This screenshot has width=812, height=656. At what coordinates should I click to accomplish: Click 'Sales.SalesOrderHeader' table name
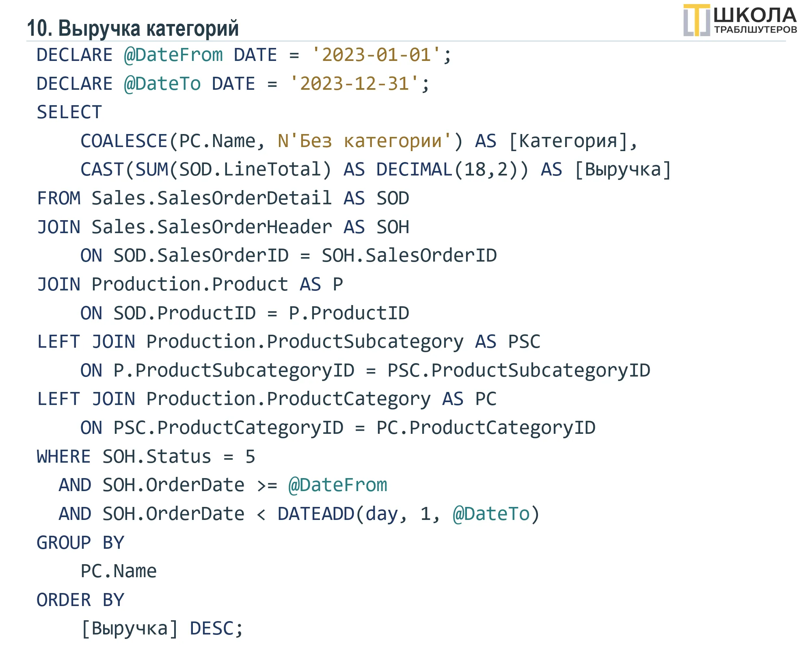tap(212, 227)
